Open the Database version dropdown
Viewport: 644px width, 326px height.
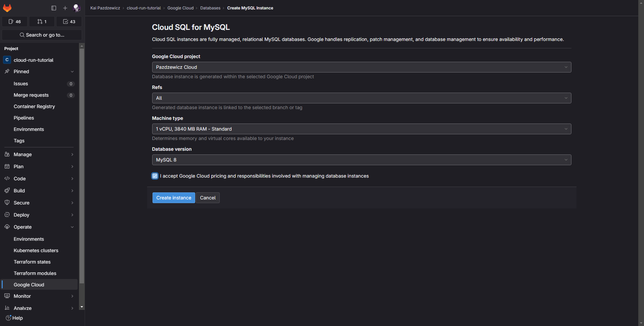361,160
